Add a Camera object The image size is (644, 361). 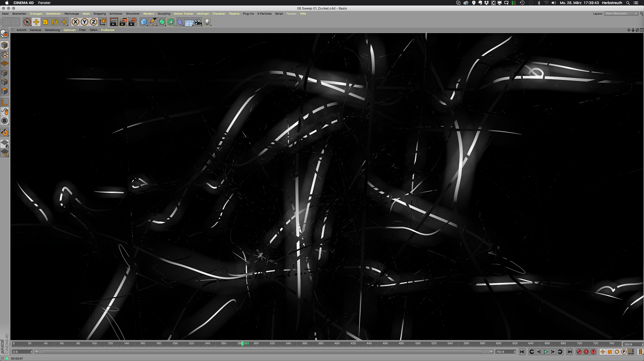(x=198, y=22)
